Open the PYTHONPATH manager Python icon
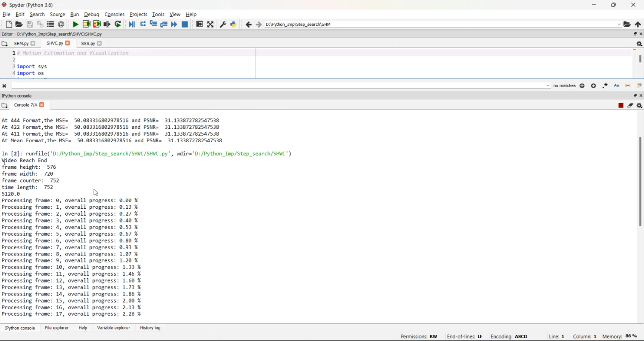 coord(233,24)
